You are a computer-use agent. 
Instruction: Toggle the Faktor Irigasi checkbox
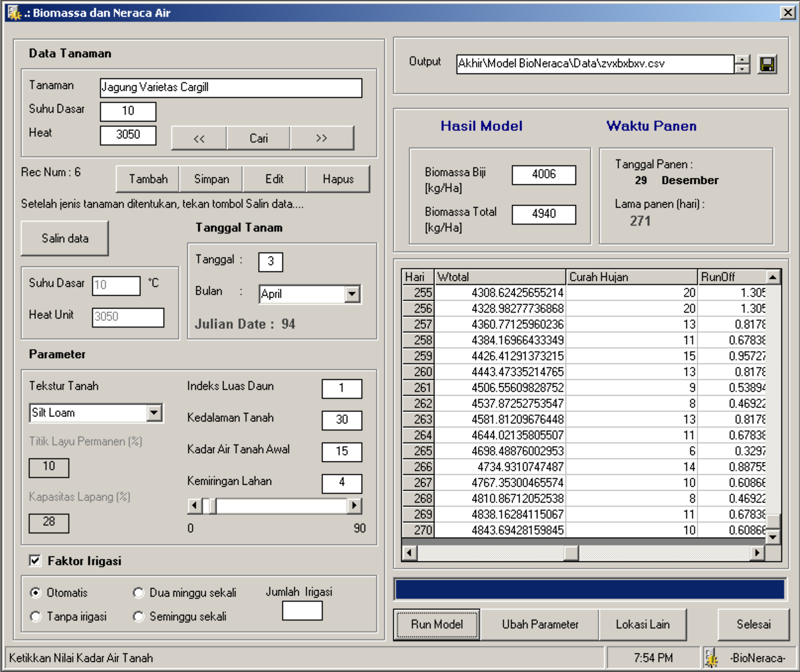coord(35,561)
